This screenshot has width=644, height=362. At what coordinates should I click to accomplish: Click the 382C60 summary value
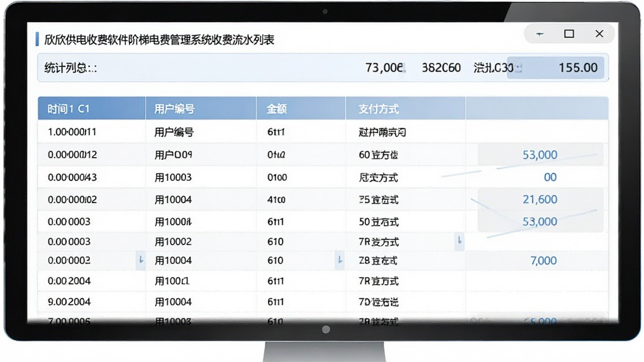coord(441,68)
